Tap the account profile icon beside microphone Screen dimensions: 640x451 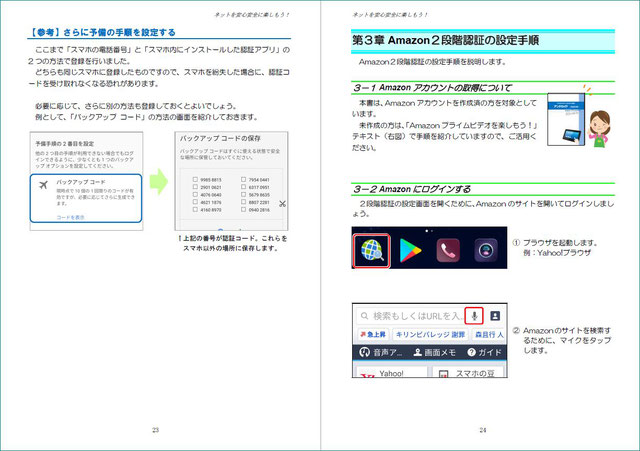495,316
